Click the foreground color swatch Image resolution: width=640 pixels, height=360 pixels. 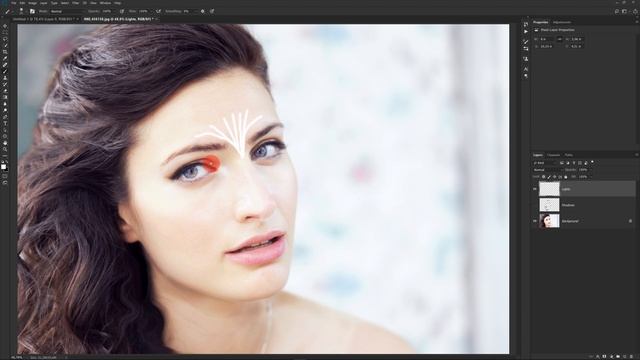click(x=3, y=167)
